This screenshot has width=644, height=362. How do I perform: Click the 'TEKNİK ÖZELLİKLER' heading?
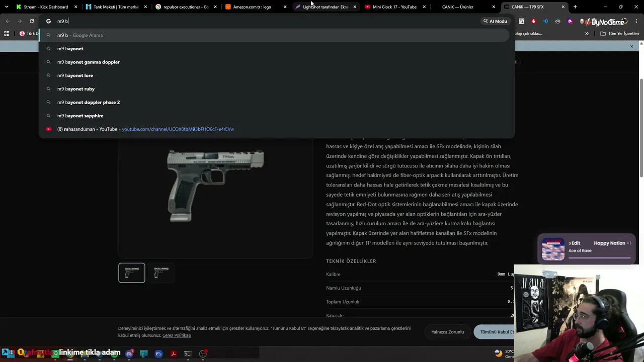point(351,261)
